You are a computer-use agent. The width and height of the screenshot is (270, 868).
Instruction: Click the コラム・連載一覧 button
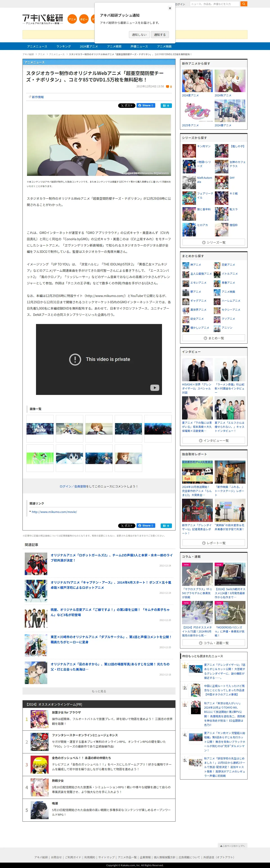tap(214, 643)
